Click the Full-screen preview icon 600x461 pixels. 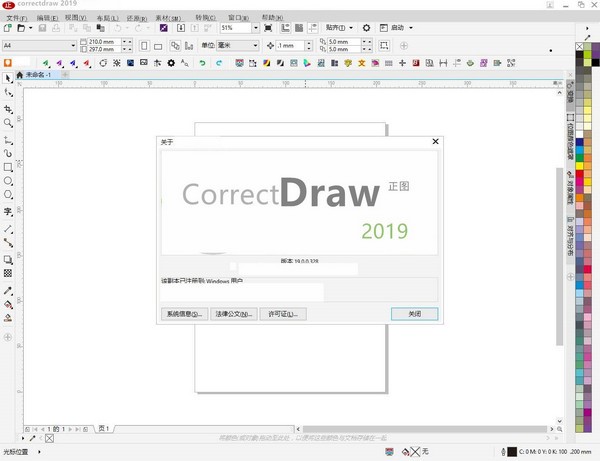268,28
